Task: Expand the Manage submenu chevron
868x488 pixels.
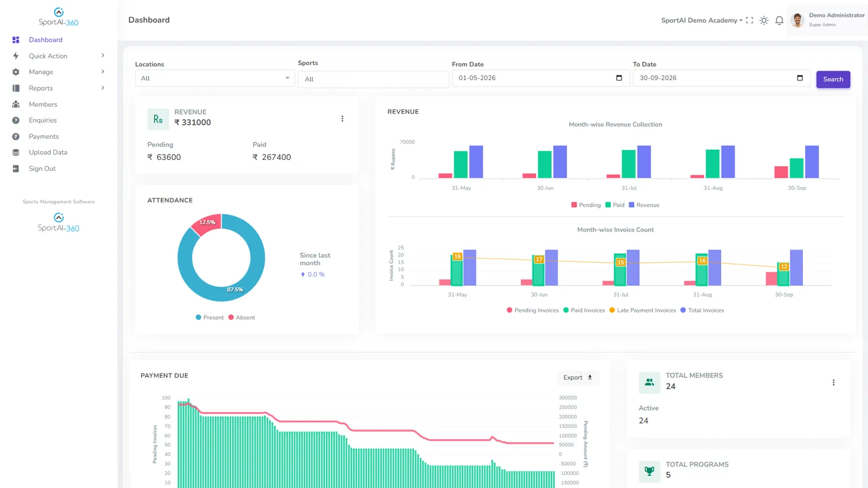Action: click(103, 72)
